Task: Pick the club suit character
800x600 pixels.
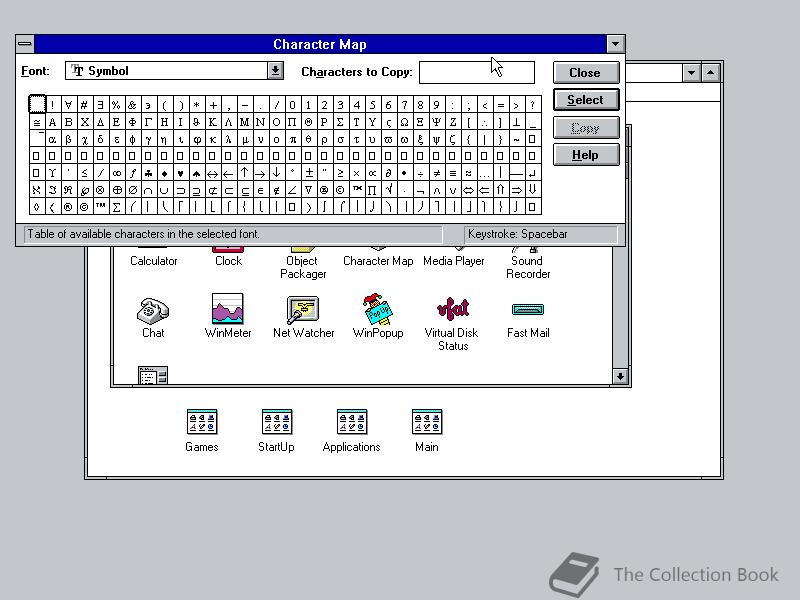Action: click(x=148, y=173)
